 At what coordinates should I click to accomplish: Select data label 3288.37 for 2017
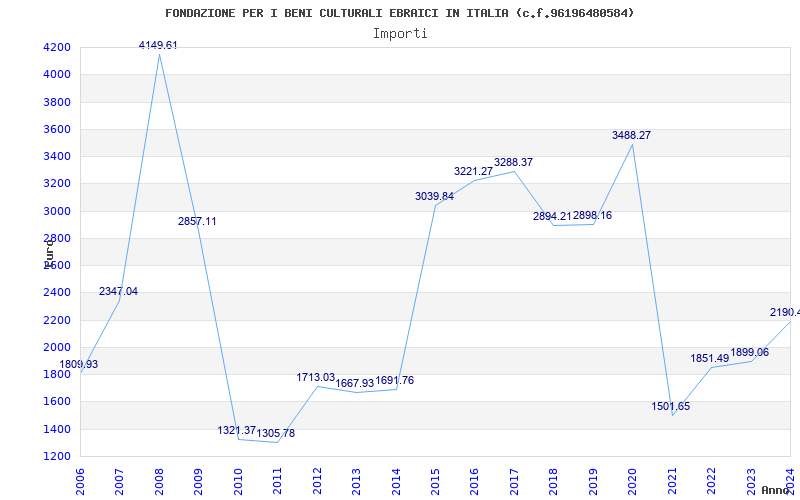[x=513, y=162]
